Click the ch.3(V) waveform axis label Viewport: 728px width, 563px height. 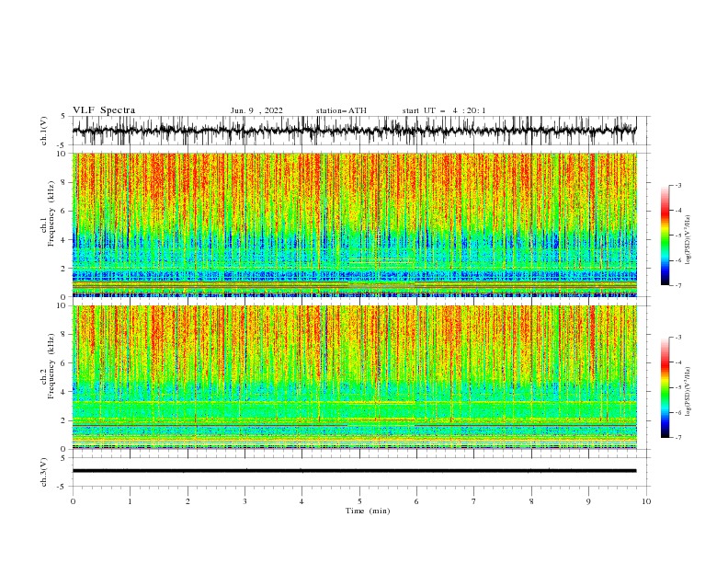[x=44, y=472]
